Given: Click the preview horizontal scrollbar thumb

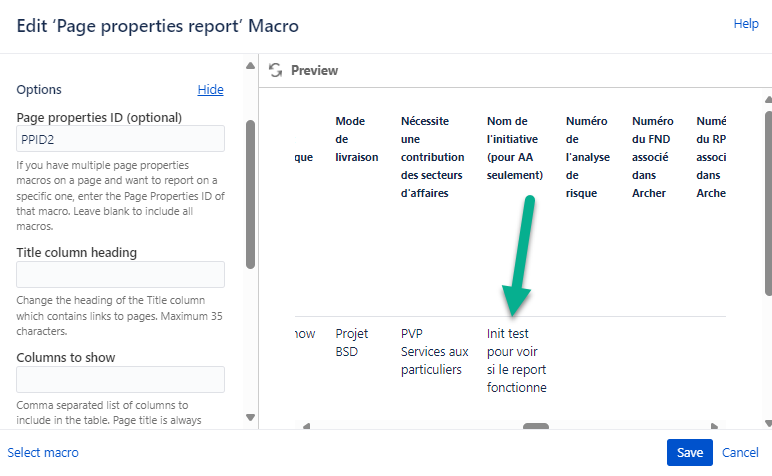Looking at the screenshot, I should [536, 426].
